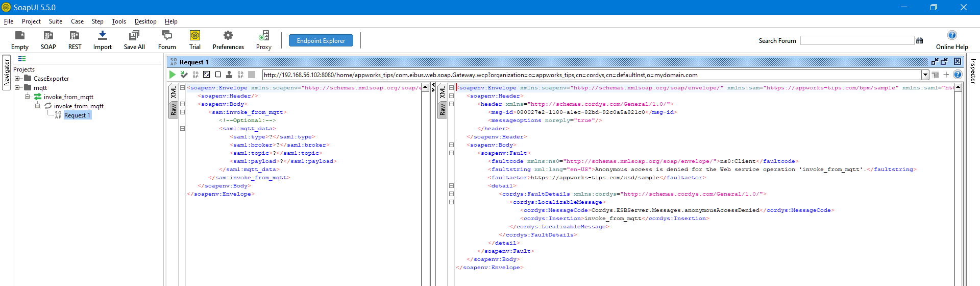980x286 pixels.
Task: Select the mqtt project folder
Action: (40, 88)
